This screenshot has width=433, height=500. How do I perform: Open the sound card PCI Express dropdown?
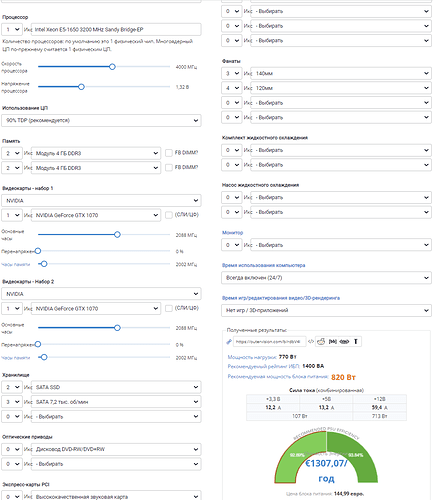116,496
